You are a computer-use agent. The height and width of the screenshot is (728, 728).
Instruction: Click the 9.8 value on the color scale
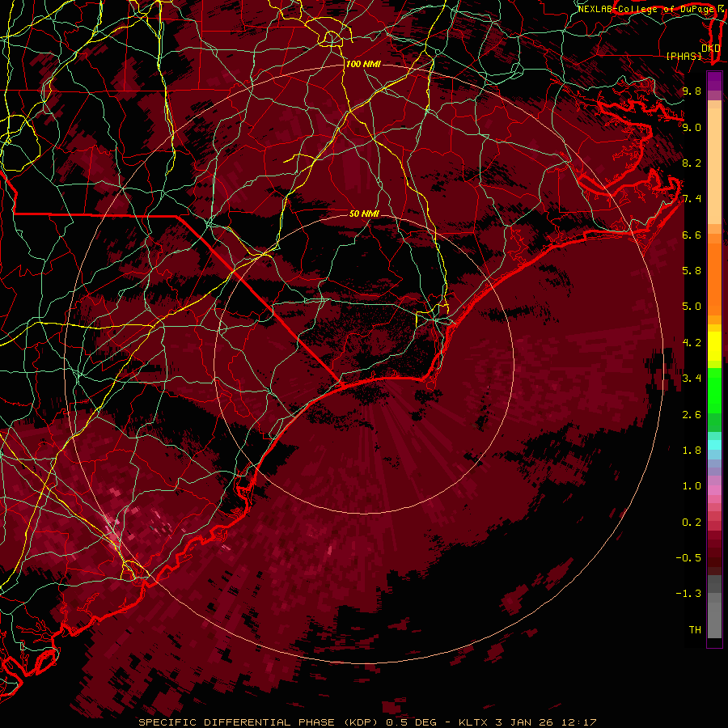tap(692, 91)
